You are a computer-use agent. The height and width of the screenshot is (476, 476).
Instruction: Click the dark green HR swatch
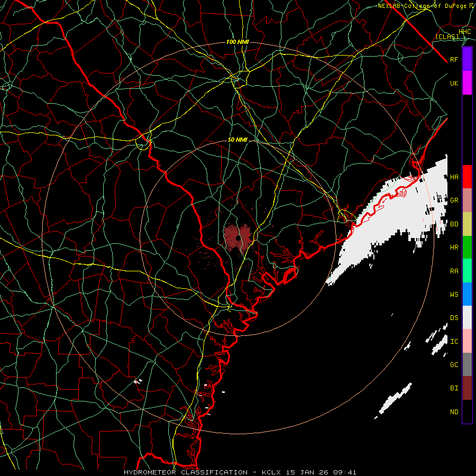pos(467,248)
